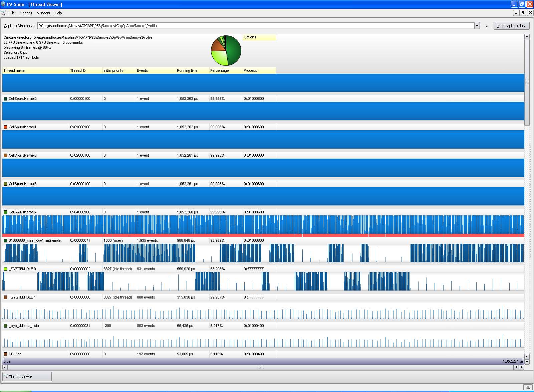Screen dimensions: 534x392
Task: Click the PA Suite globe icon in title bar
Action: (x=3, y=4)
